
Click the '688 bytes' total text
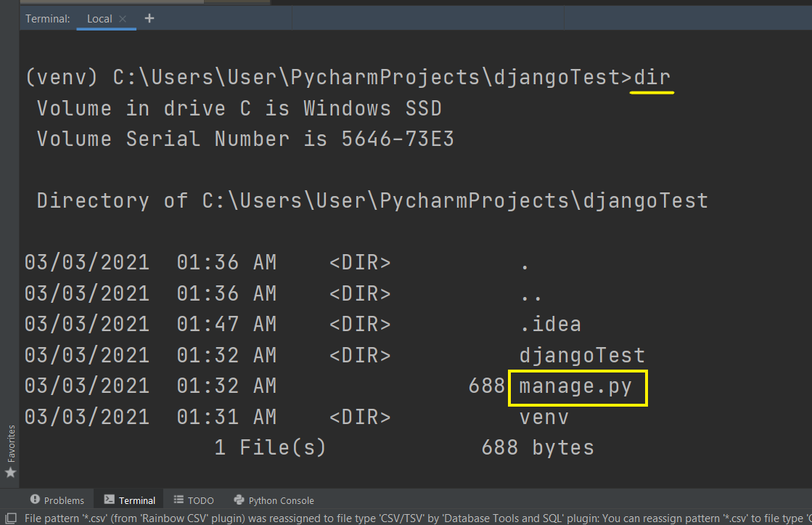click(x=538, y=448)
